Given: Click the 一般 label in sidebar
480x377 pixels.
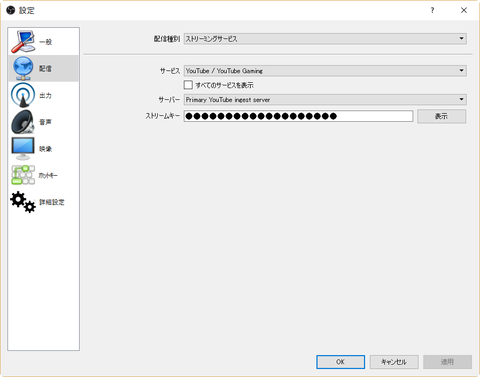Looking at the screenshot, I should (x=46, y=42).
